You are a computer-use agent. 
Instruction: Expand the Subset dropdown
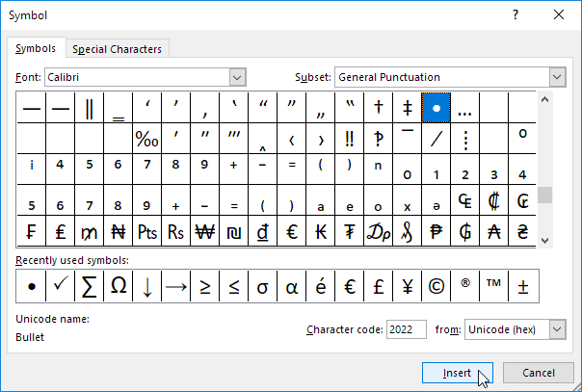556,77
